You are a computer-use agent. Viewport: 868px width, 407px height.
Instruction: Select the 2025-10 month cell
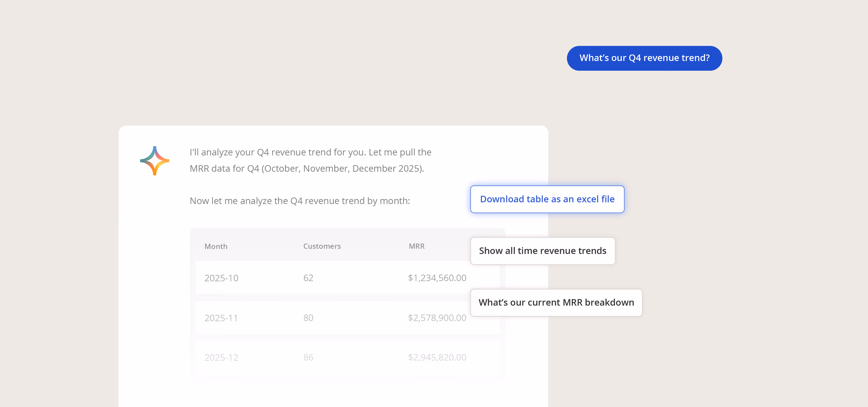pyautogui.click(x=221, y=278)
